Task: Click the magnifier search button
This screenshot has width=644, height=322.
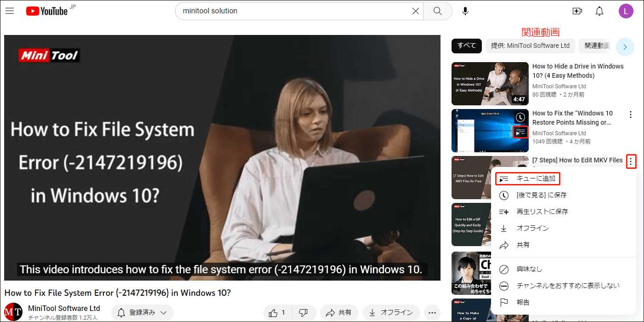Action: tap(437, 11)
